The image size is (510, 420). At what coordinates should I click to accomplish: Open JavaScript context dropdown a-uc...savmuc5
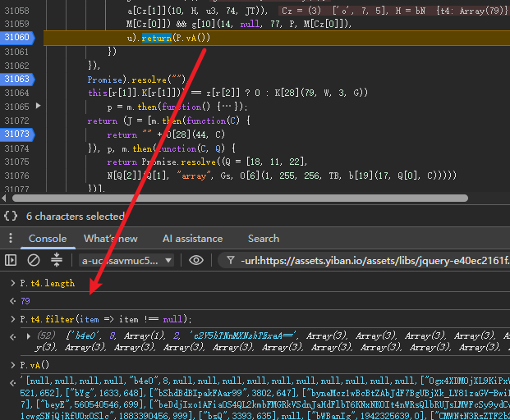tap(126, 260)
